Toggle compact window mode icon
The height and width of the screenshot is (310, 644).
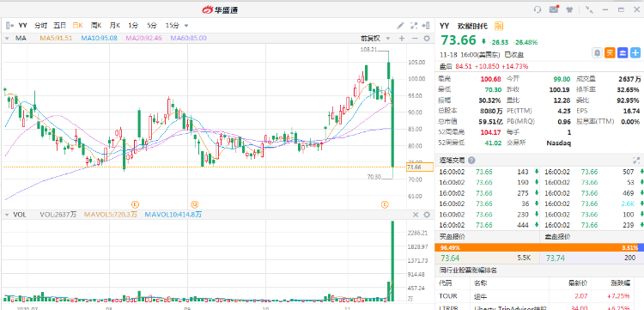click(x=589, y=9)
